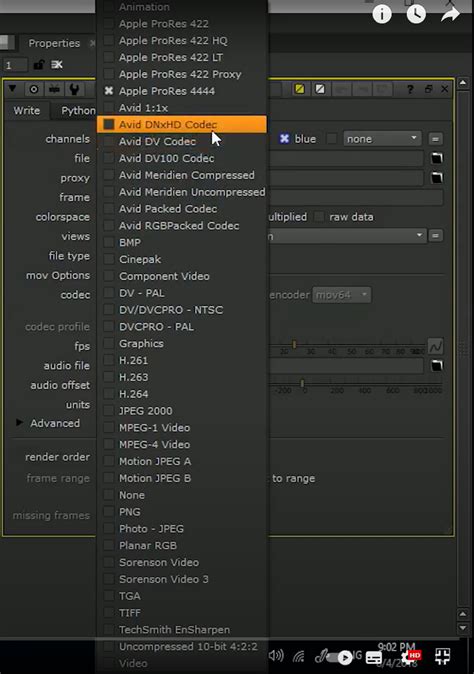Click the wrench settings icon

tap(74, 89)
